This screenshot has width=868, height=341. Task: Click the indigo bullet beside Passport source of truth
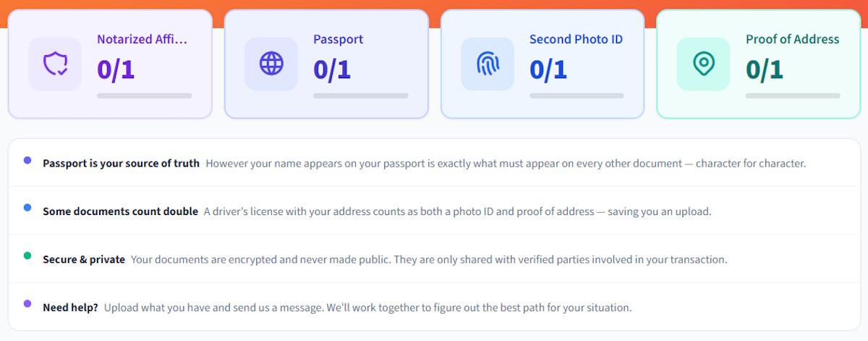27,160
